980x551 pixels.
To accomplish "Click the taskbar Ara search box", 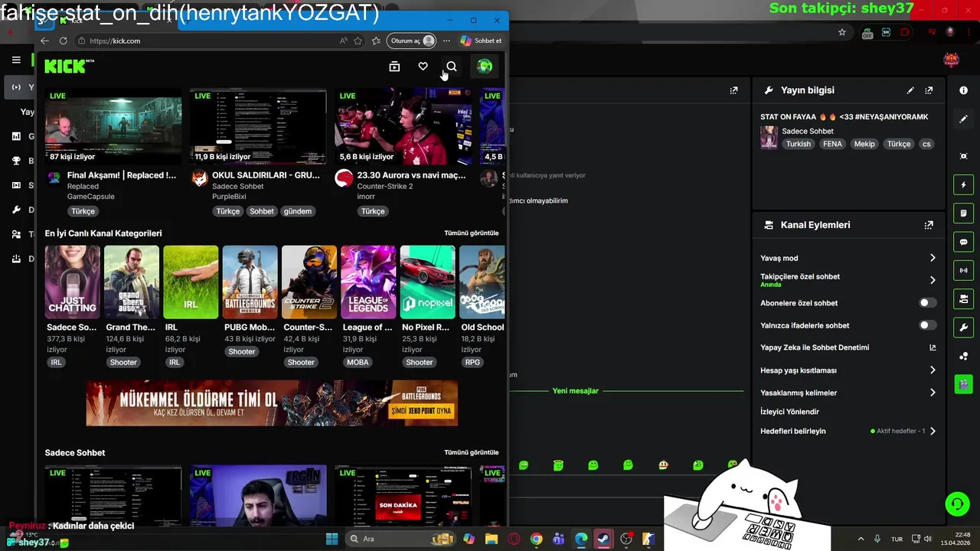I will point(399,539).
